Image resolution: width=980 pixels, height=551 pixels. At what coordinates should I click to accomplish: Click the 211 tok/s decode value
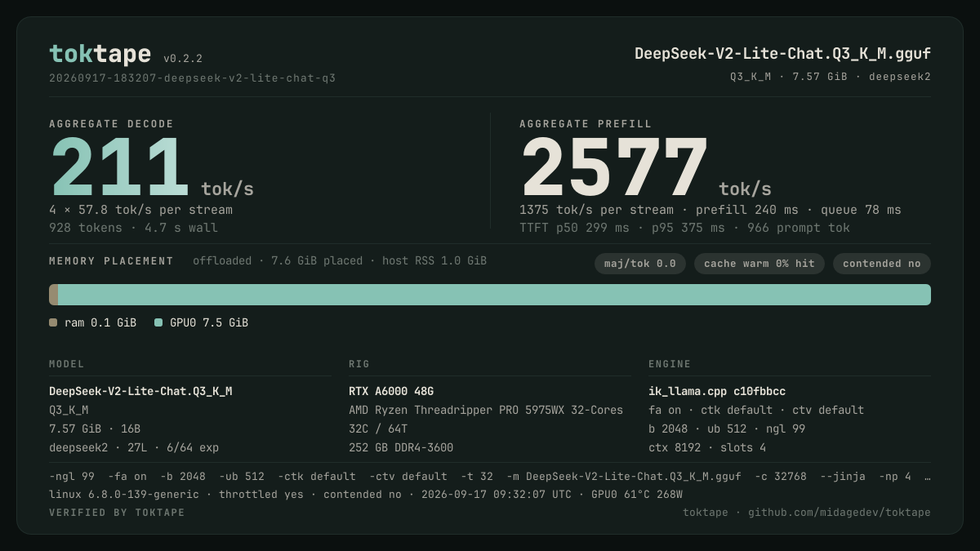click(151, 167)
